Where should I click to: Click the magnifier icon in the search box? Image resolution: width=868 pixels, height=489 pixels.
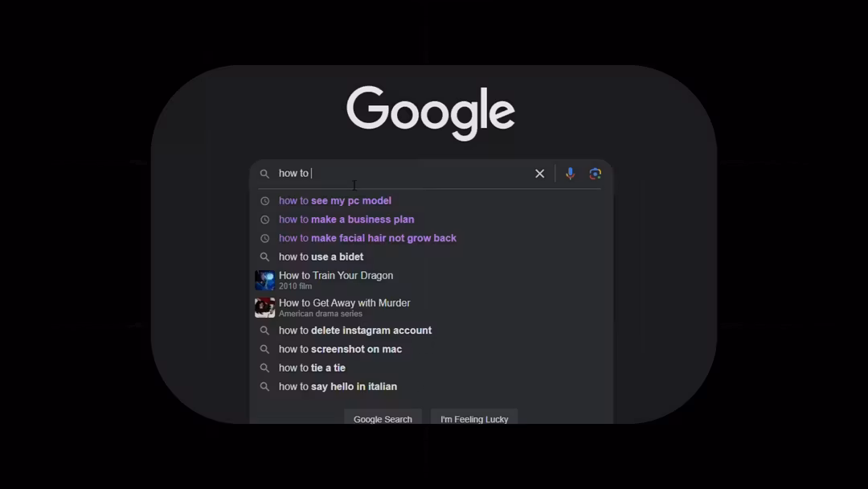coord(264,174)
